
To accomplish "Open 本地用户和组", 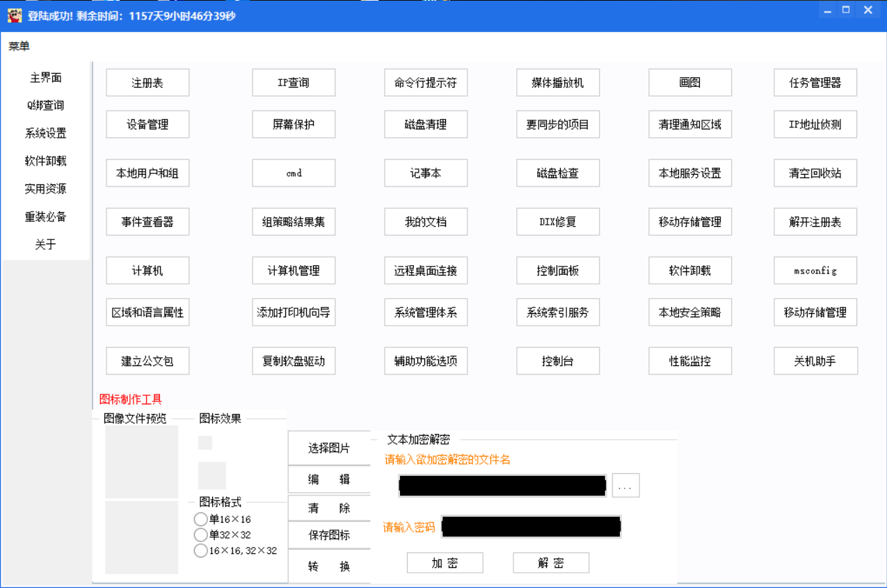I will [147, 173].
